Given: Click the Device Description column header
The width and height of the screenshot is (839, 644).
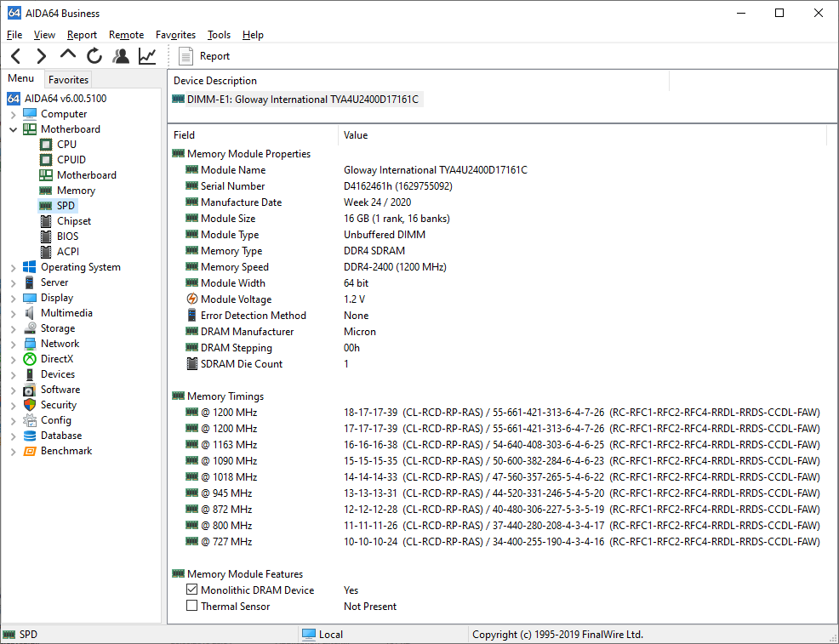Looking at the screenshot, I should pyautogui.click(x=418, y=81).
